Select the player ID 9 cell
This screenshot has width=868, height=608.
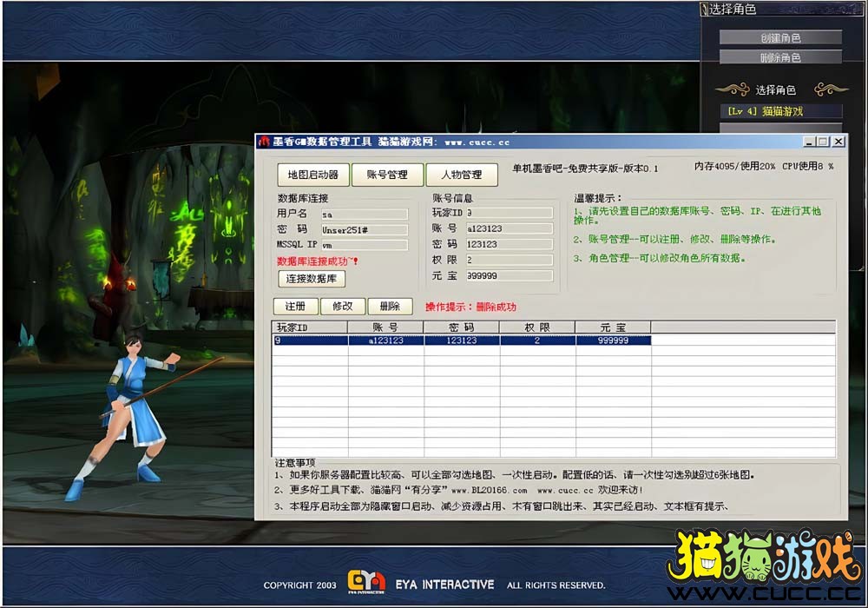click(310, 340)
